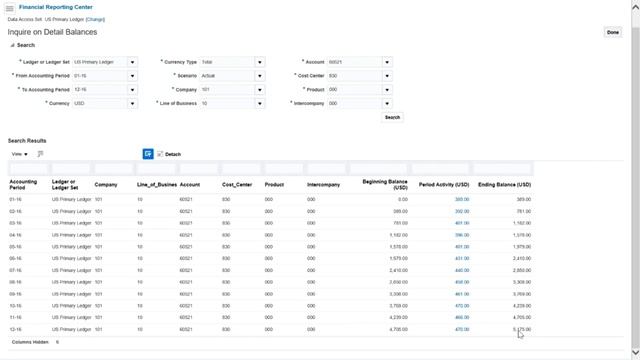The height and width of the screenshot is (360, 640).
Task: Open the 09-16 Period Activity amount link
Action: pyautogui.click(x=462, y=294)
